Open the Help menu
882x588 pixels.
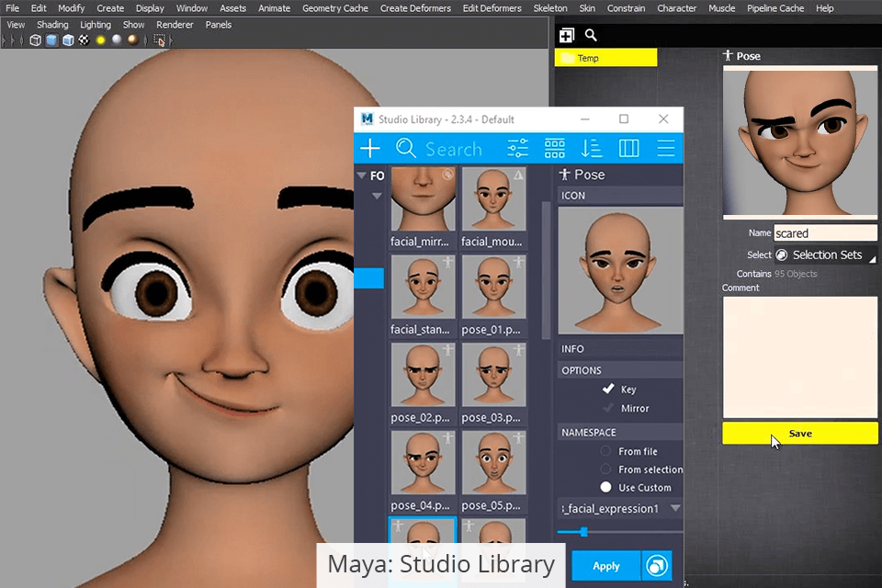(x=825, y=8)
